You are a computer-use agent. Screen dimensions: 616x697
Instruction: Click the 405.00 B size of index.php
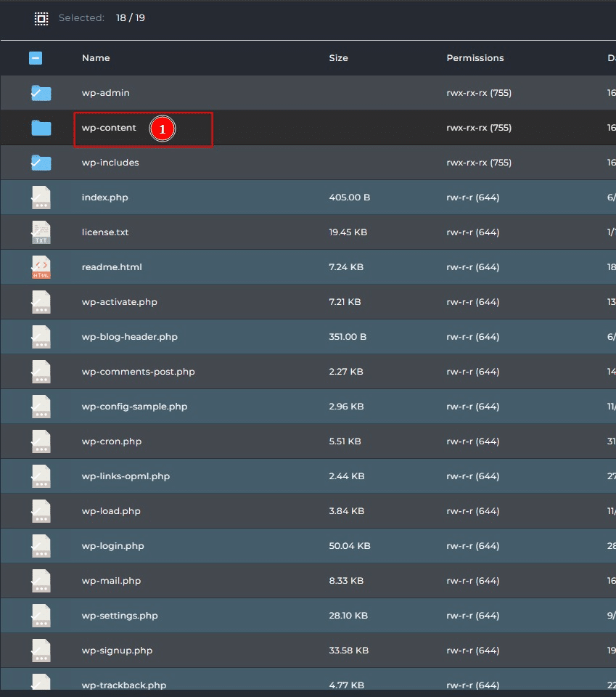point(350,197)
